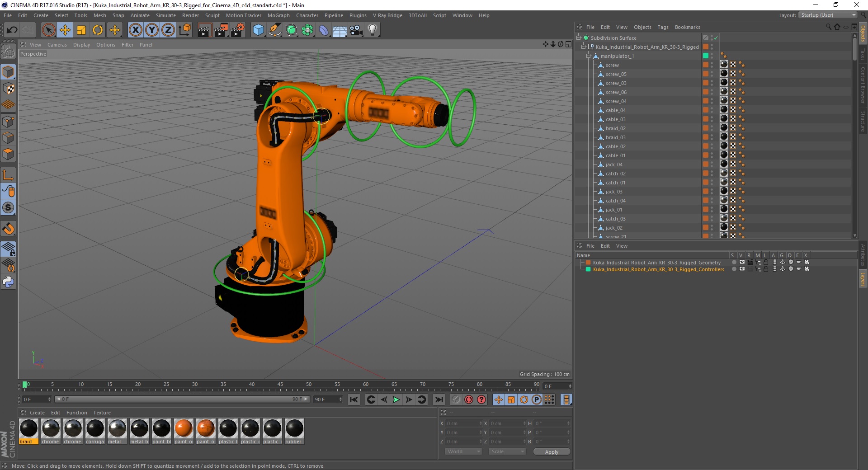
Task: Toggle Z axis lock
Action: [168, 30]
